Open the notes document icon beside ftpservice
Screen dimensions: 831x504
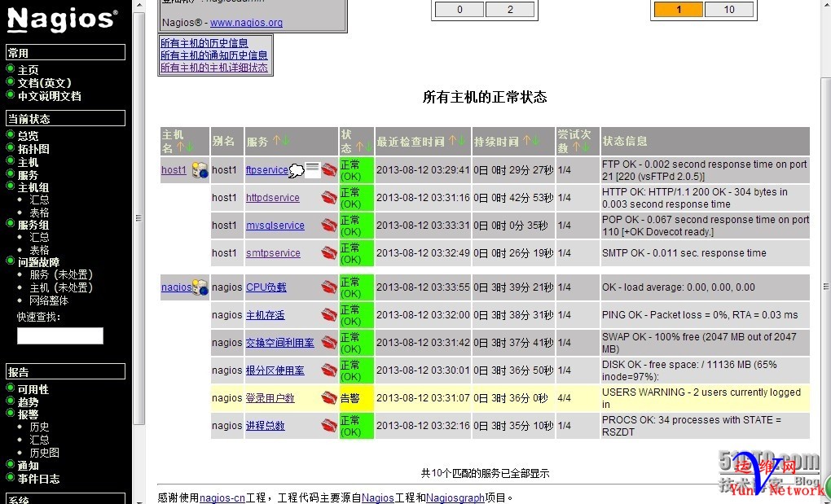(x=313, y=169)
